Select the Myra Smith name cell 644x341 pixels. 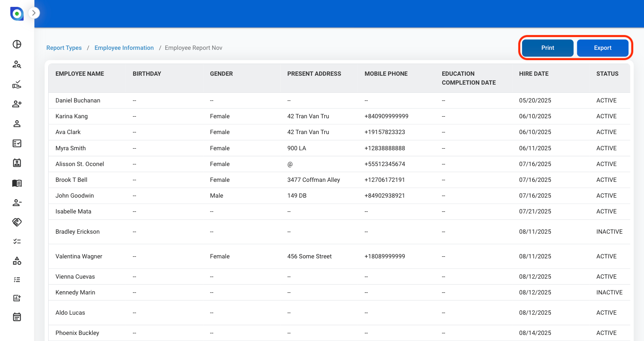pyautogui.click(x=70, y=148)
